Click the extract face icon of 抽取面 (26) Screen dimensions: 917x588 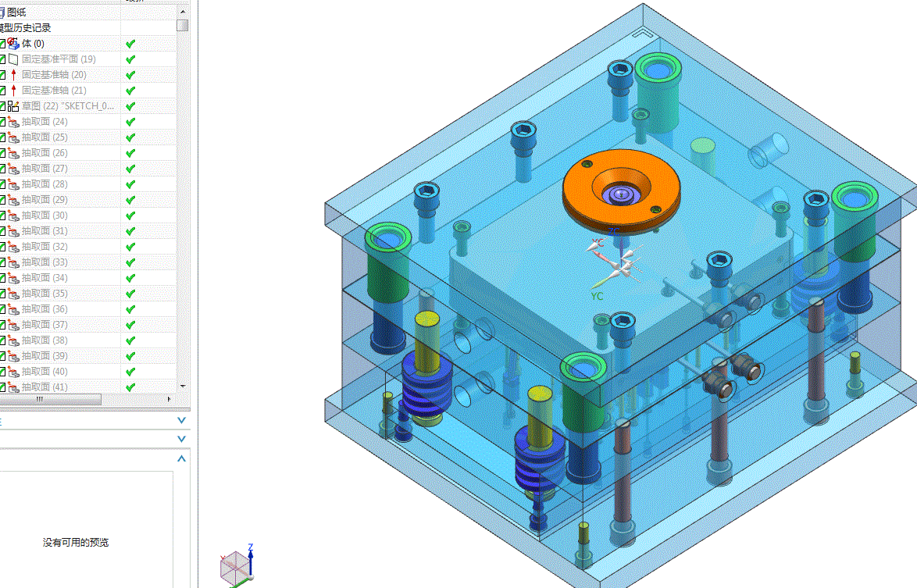(13, 152)
